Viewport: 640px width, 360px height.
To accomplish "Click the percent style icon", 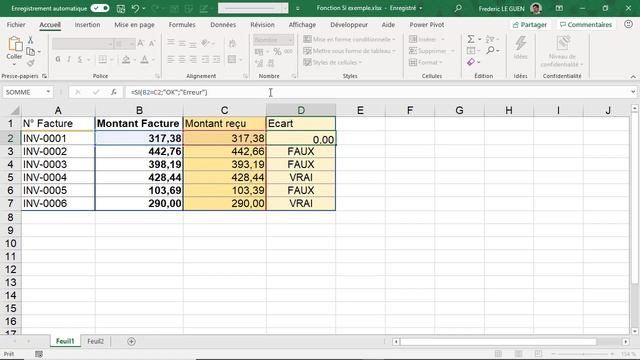I will (x=277, y=51).
